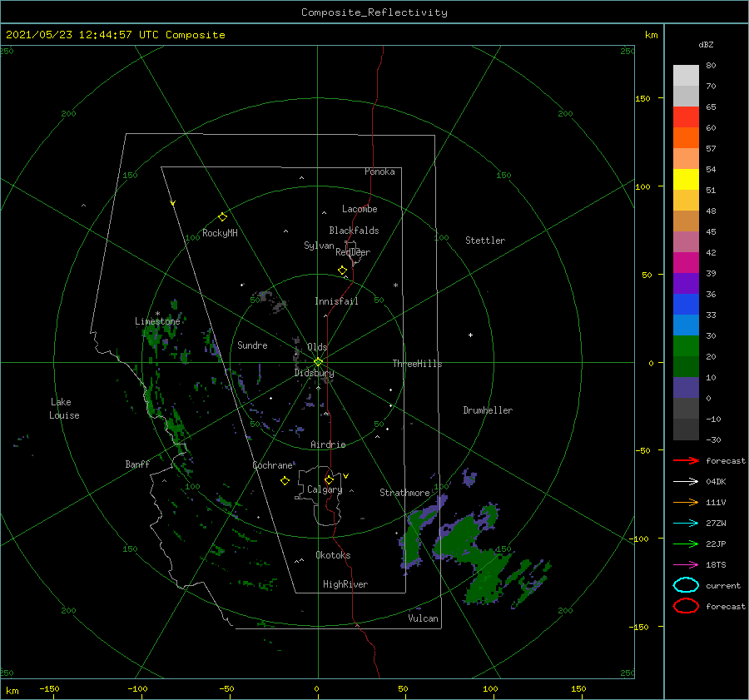749x700 pixels.
Task: Click the Stettler label
Action: point(485,241)
